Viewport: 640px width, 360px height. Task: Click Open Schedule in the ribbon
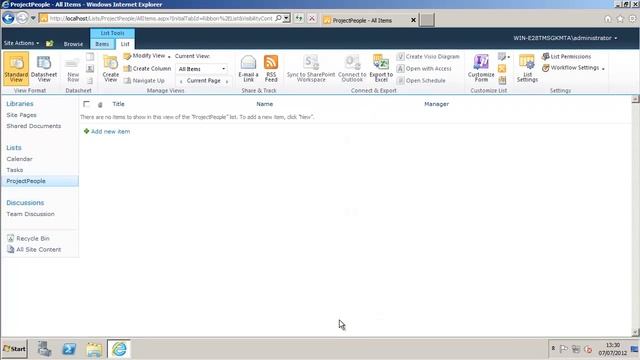[421, 81]
